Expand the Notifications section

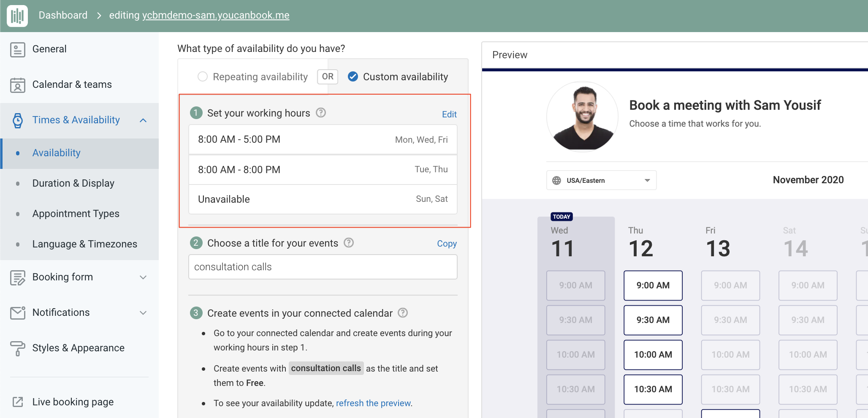pyautogui.click(x=143, y=313)
